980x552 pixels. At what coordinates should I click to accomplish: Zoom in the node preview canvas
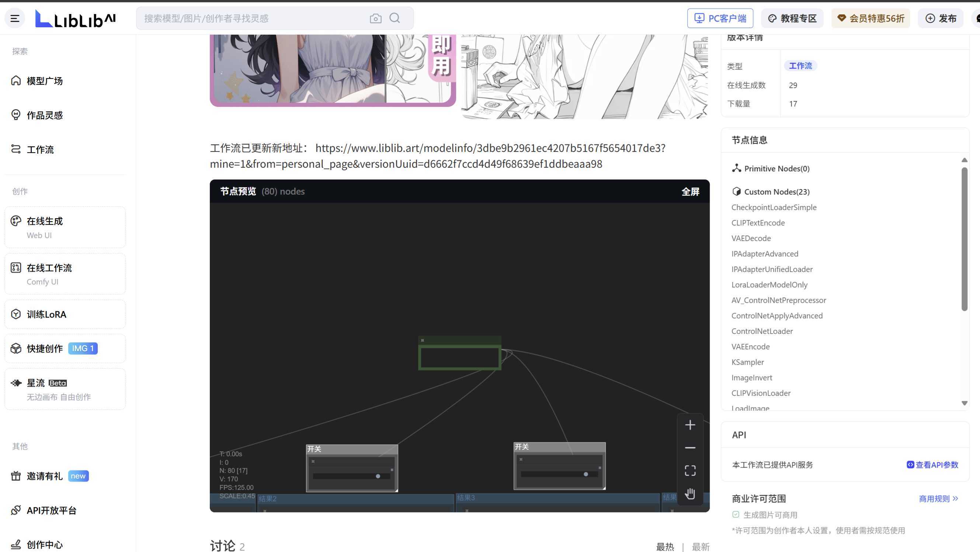tap(690, 425)
